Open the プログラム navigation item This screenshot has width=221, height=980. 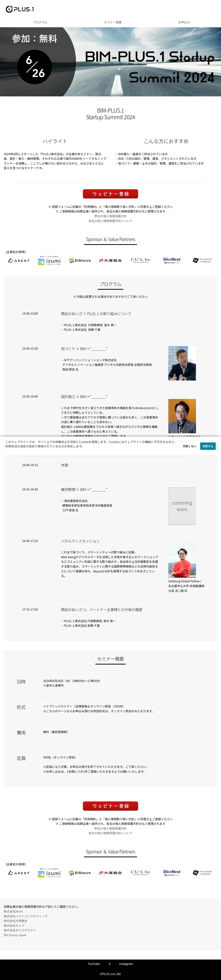[40, 22]
